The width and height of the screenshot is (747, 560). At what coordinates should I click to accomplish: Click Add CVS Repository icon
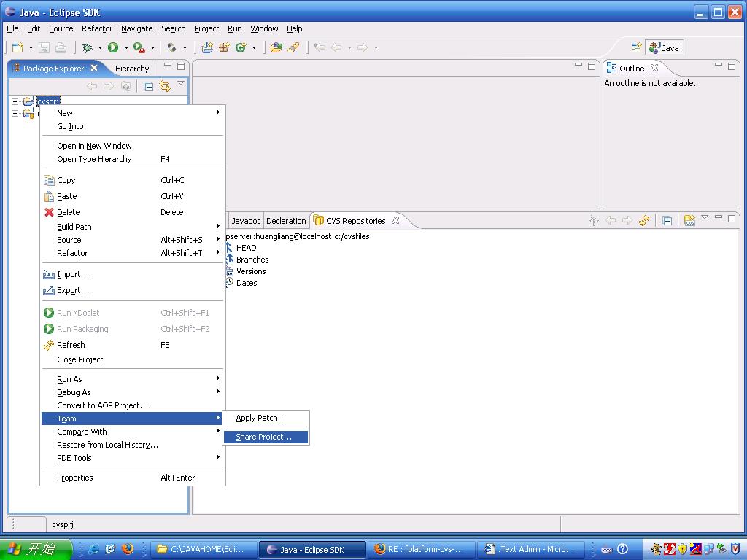click(689, 220)
